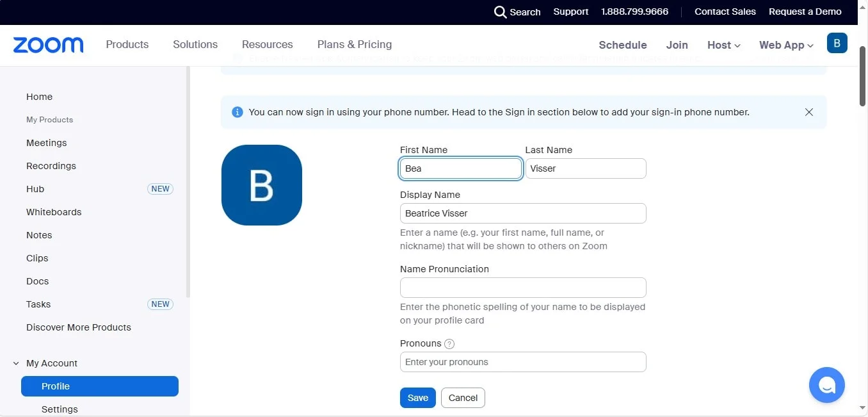Click the NEW badge beside Tasks
This screenshot has width=868, height=417.
(160, 304)
